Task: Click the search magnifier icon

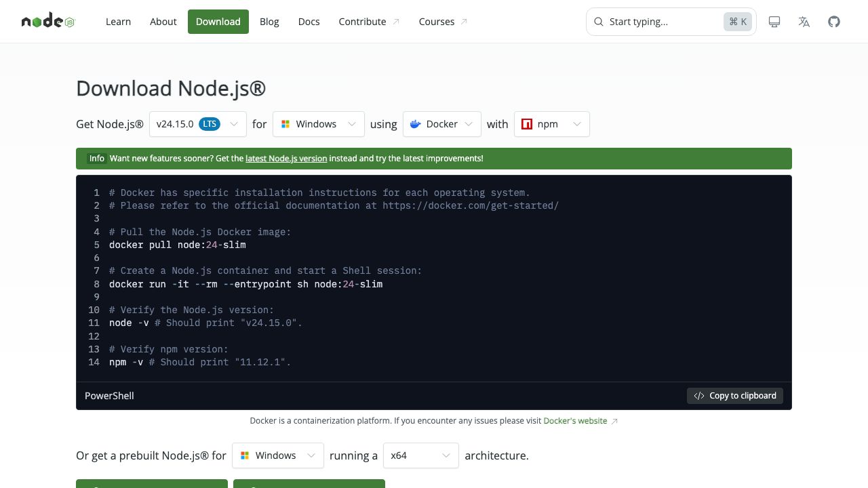Action: 599,22
